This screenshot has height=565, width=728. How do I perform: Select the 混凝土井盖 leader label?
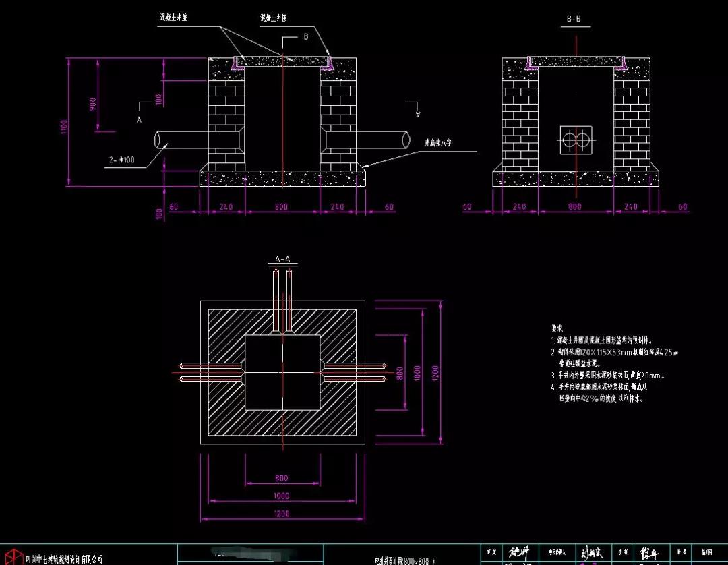[x=173, y=18]
